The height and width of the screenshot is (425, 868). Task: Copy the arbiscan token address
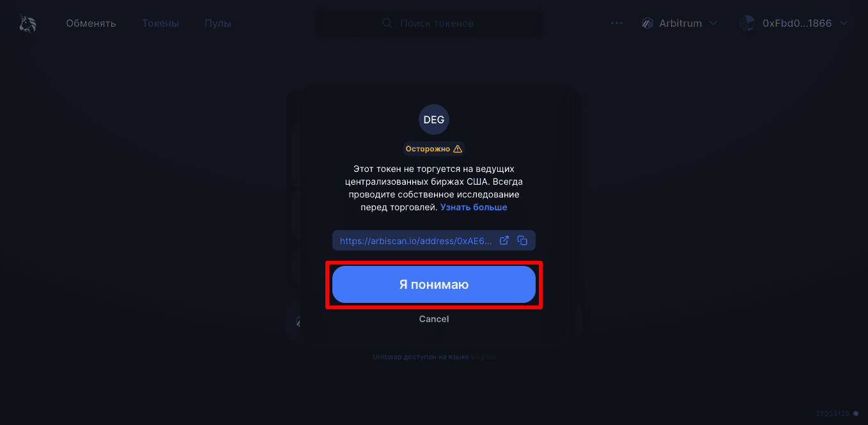522,240
